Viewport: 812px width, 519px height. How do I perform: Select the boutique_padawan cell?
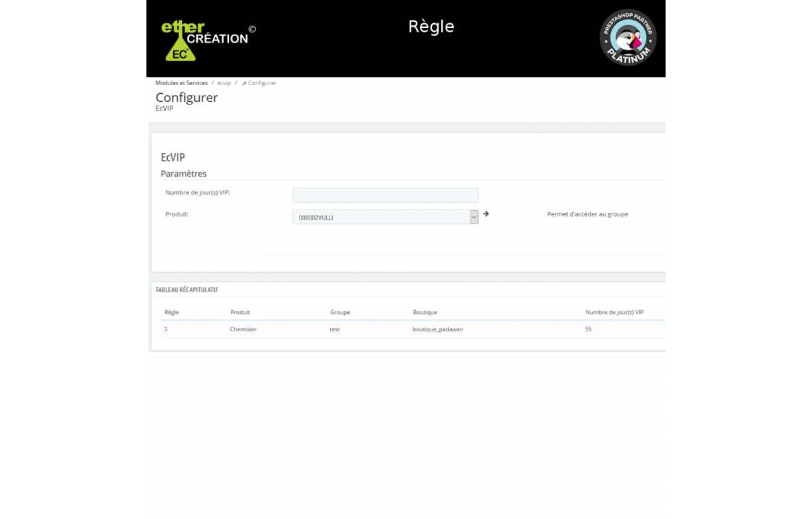coord(437,329)
